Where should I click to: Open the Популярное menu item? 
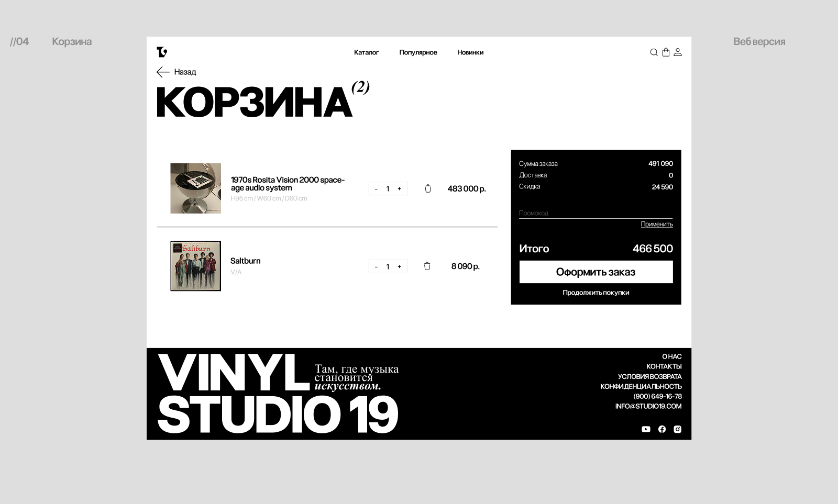point(418,52)
